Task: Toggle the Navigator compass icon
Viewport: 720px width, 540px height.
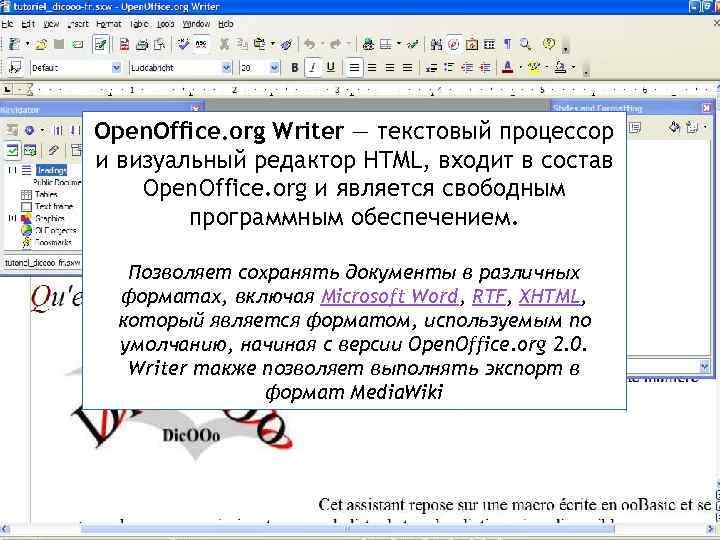Action: pyautogui.click(x=454, y=45)
